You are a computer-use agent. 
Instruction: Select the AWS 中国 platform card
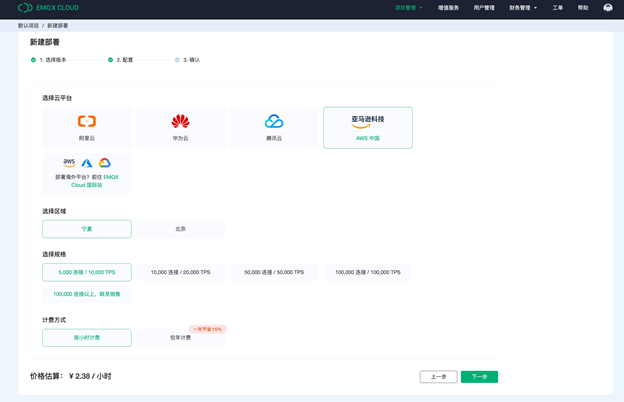click(x=368, y=128)
